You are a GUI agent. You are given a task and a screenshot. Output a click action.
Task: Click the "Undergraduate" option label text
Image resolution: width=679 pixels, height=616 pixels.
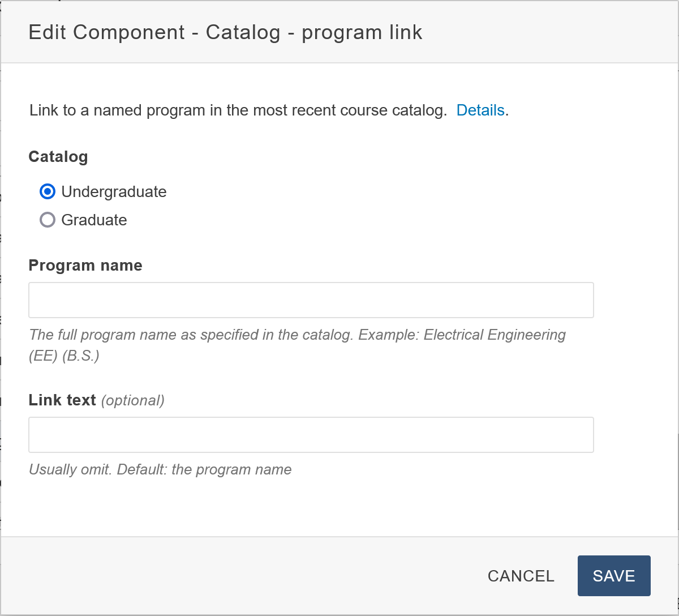[x=114, y=192]
